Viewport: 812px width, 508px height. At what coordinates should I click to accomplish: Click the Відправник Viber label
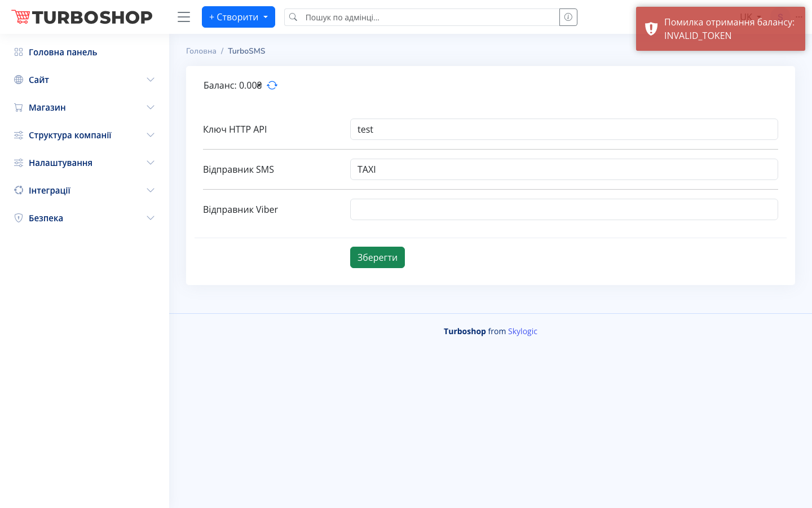(x=240, y=209)
